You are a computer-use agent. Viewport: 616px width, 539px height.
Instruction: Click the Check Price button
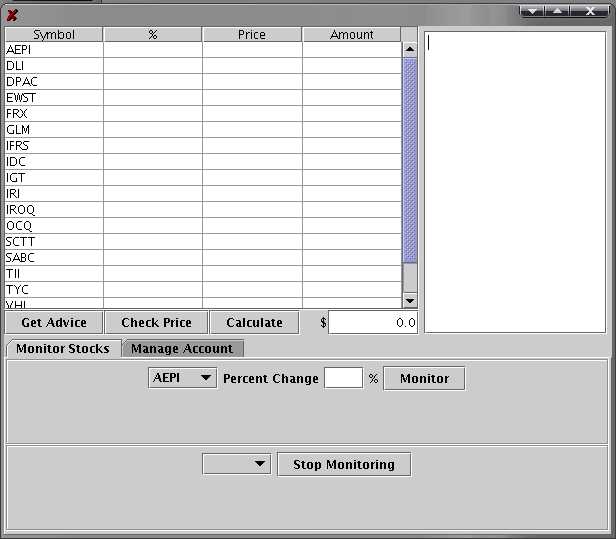[156, 322]
